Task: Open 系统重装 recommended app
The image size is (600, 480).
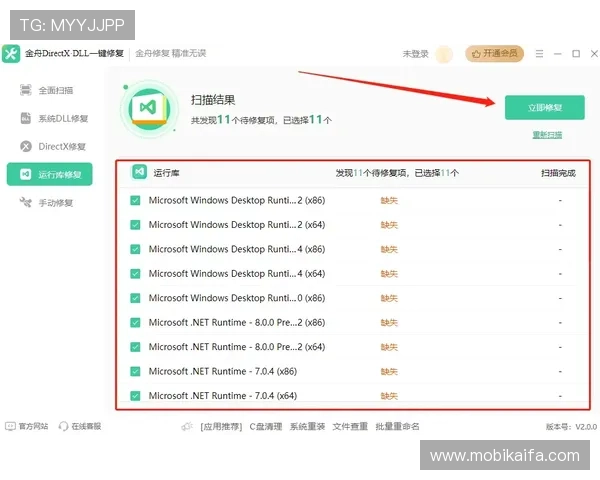Action: tap(307, 426)
